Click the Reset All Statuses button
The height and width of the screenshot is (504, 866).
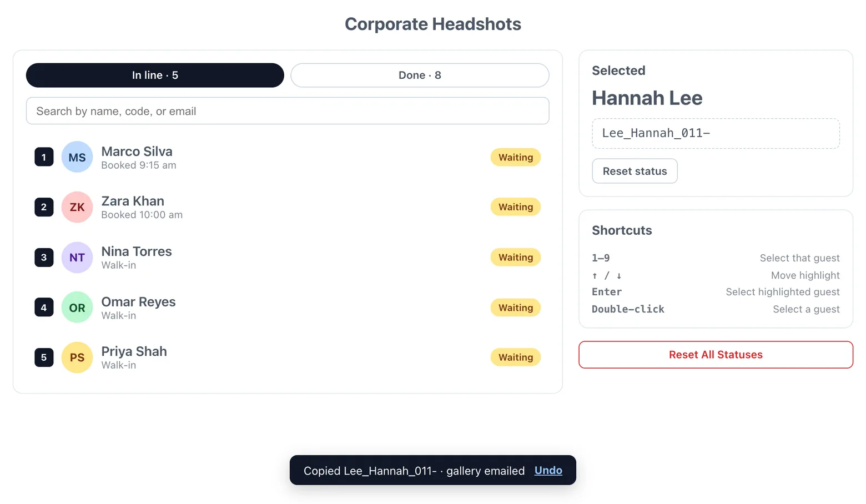click(x=716, y=355)
